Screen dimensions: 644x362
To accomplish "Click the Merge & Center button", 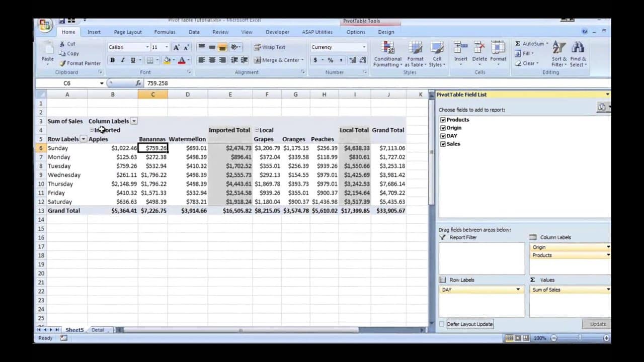I will [x=278, y=60].
